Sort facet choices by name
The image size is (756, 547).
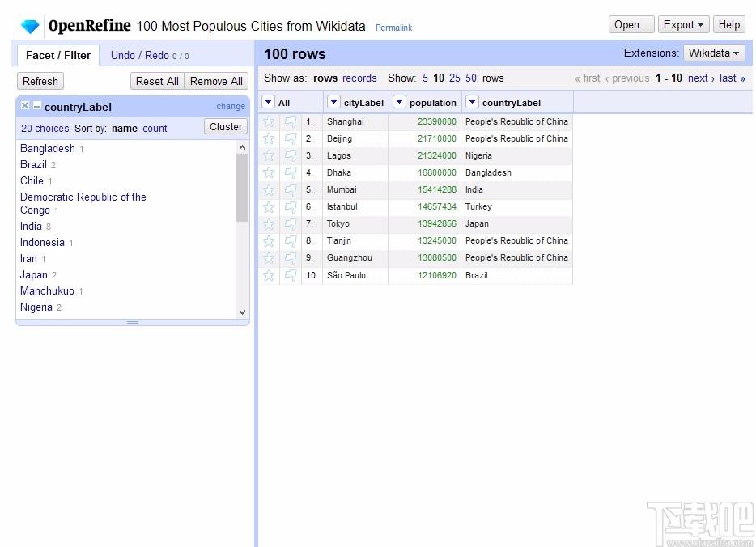tap(125, 129)
